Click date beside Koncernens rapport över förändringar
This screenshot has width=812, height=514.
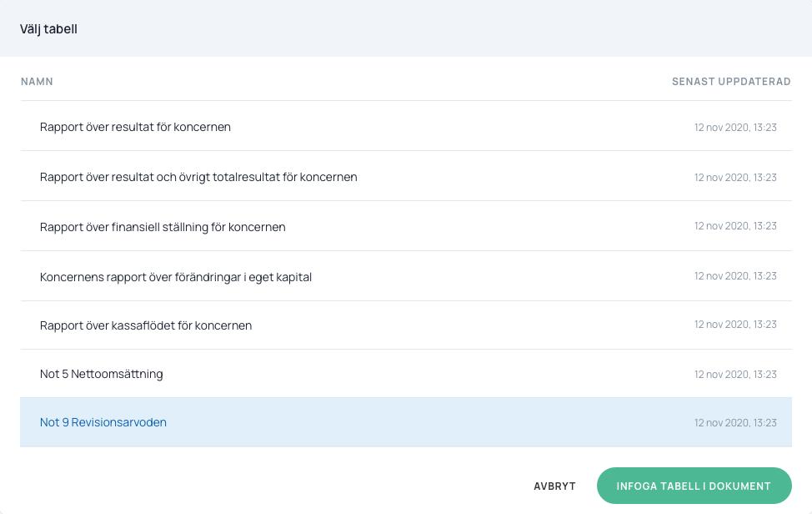coord(735,276)
